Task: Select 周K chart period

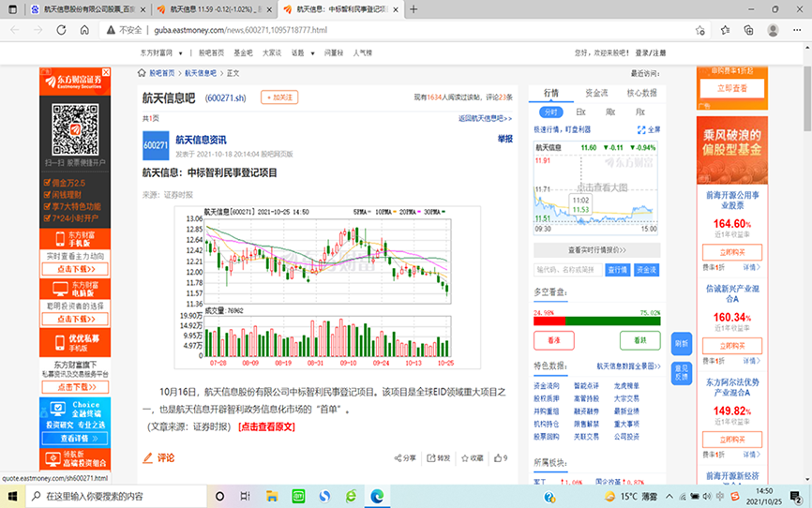Action: [x=610, y=112]
